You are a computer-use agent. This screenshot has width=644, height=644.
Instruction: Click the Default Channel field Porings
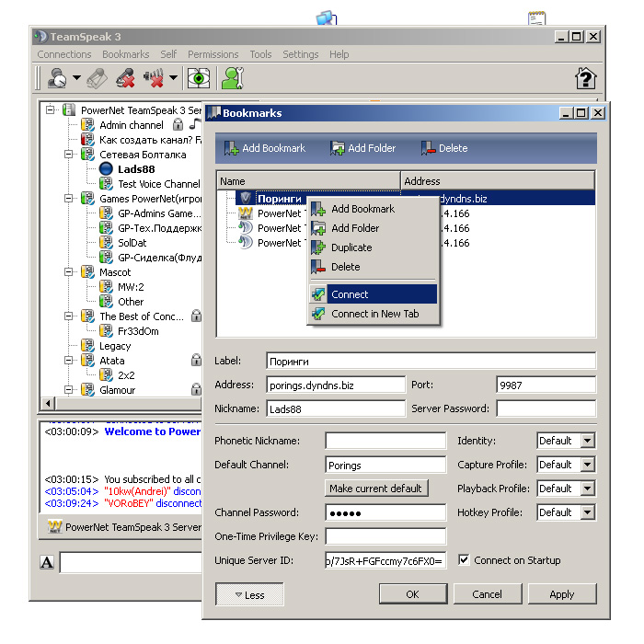pos(385,465)
